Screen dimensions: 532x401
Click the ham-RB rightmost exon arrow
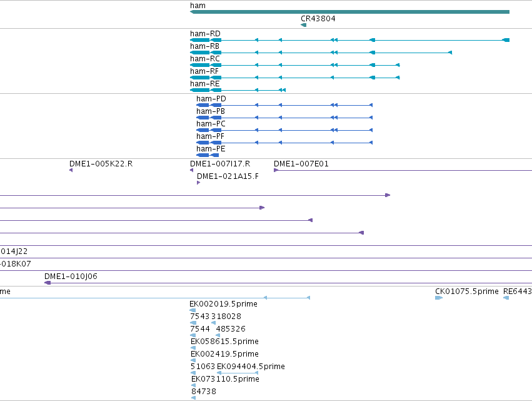pos(450,53)
